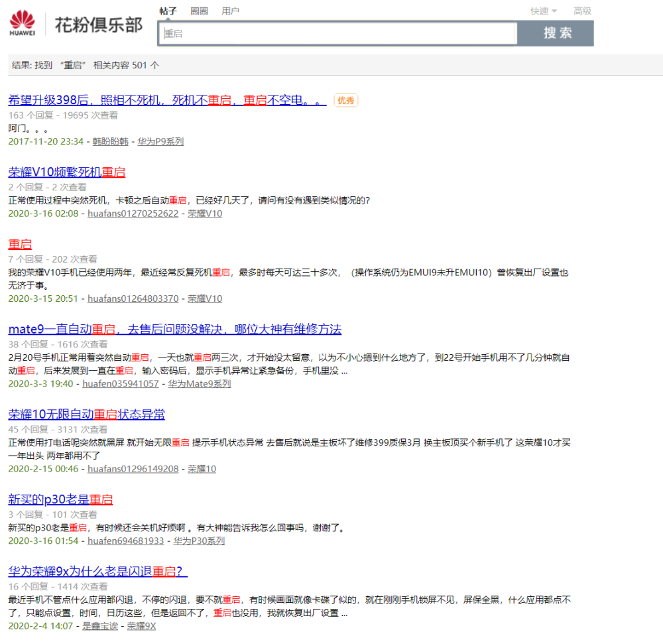This screenshot has height=644, width=663.
Task: Open the post titled 重启
Action: click(x=20, y=245)
